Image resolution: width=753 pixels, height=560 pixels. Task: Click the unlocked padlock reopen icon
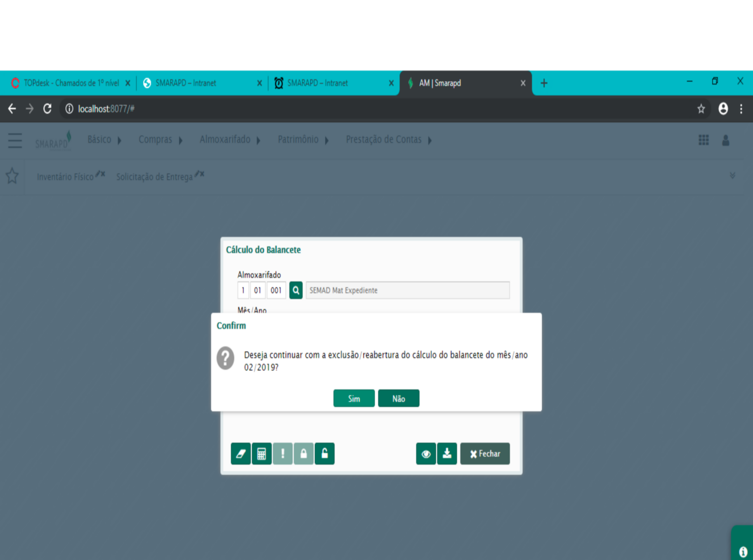[x=324, y=453]
